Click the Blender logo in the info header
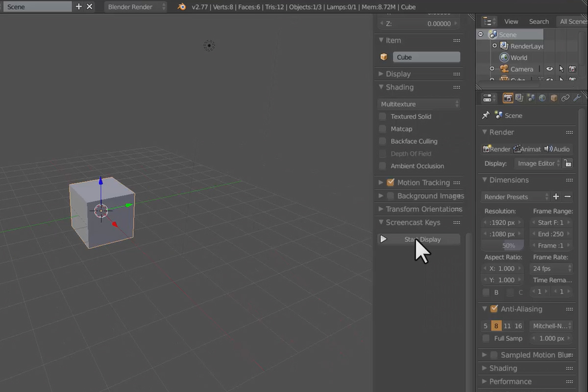 pos(182,6)
